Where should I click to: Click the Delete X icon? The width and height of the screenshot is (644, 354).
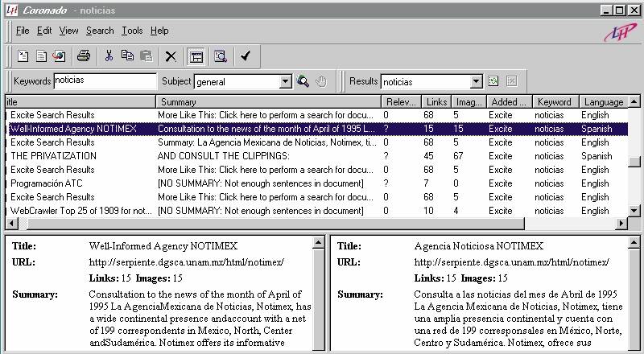click(171, 56)
